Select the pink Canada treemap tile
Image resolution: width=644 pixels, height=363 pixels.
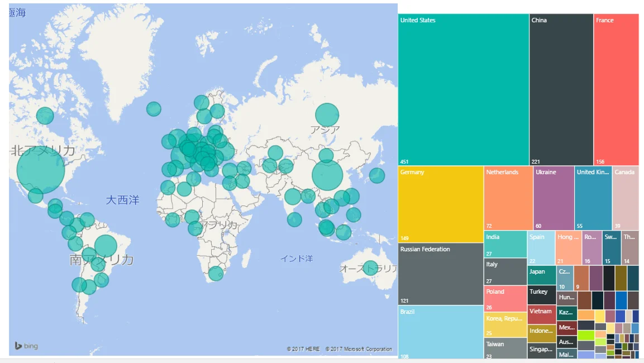pyautogui.click(x=626, y=198)
